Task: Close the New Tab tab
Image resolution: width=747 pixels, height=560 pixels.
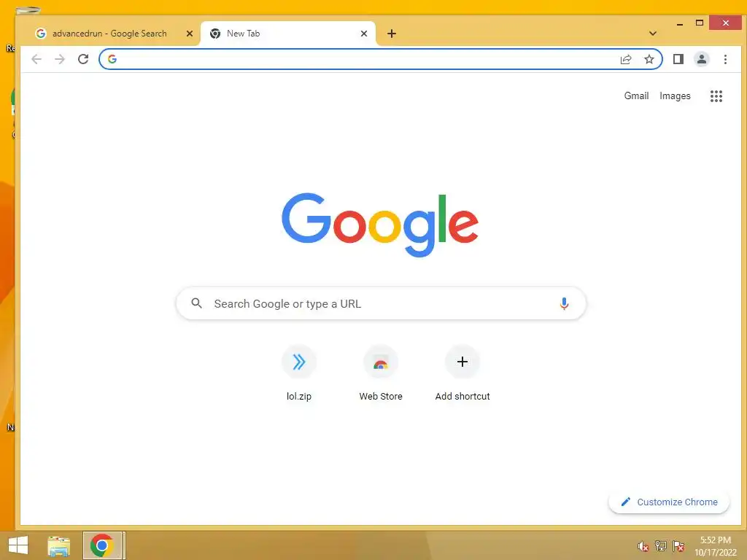Action: point(364,34)
